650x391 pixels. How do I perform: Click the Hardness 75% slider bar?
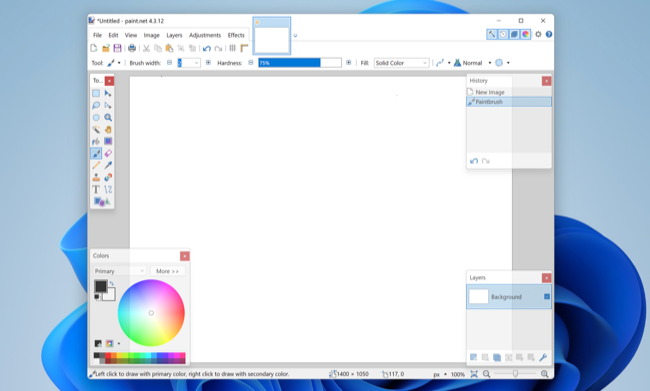(300, 63)
